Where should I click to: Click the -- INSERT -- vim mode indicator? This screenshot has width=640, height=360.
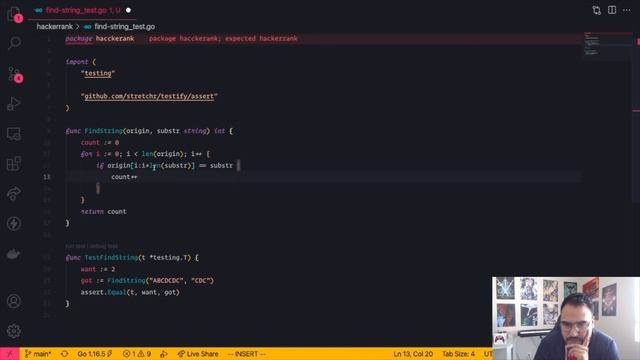point(247,354)
